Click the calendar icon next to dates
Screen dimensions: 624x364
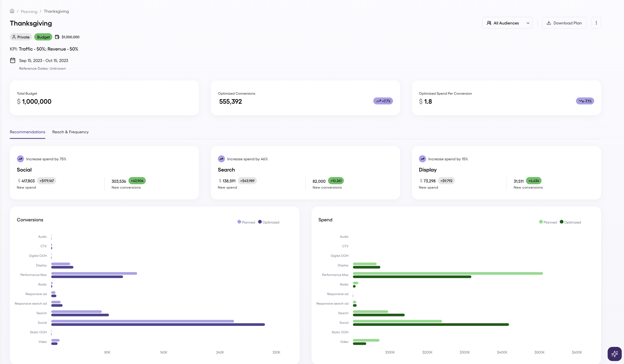tap(13, 60)
